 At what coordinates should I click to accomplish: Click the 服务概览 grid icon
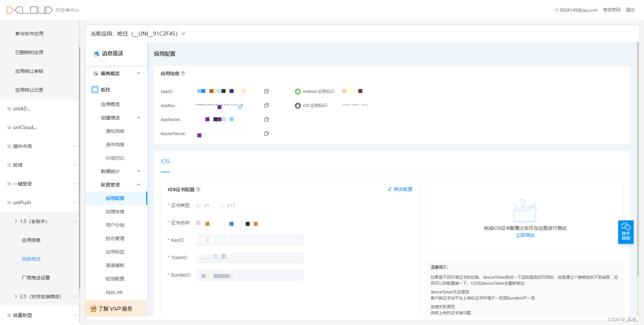[96, 73]
